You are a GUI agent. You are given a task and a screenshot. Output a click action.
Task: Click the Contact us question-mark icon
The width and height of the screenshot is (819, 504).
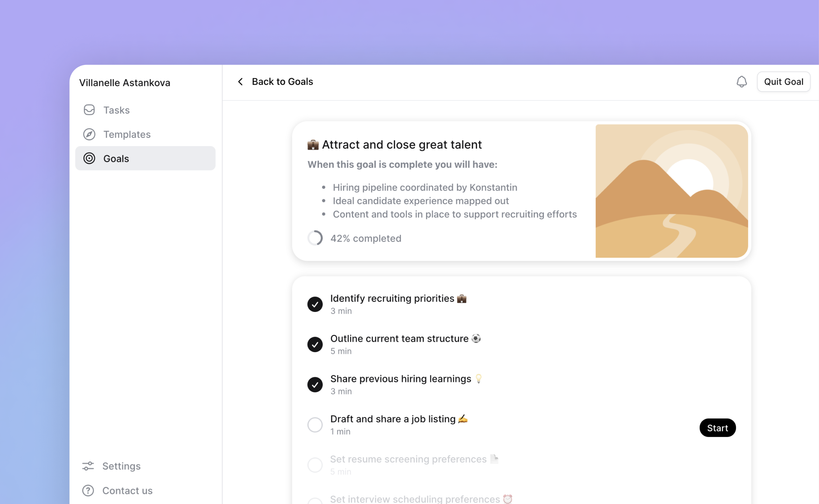pos(88,490)
